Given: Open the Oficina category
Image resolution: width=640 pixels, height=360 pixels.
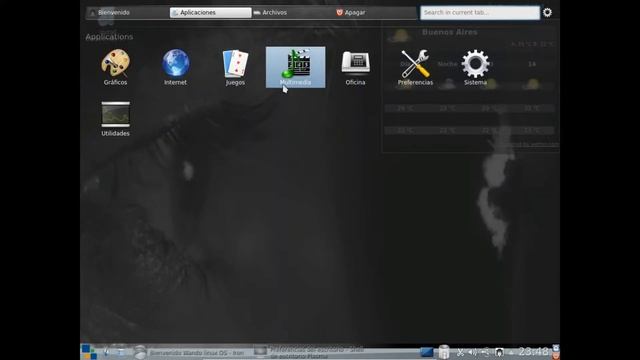Looking at the screenshot, I should tap(356, 67).
